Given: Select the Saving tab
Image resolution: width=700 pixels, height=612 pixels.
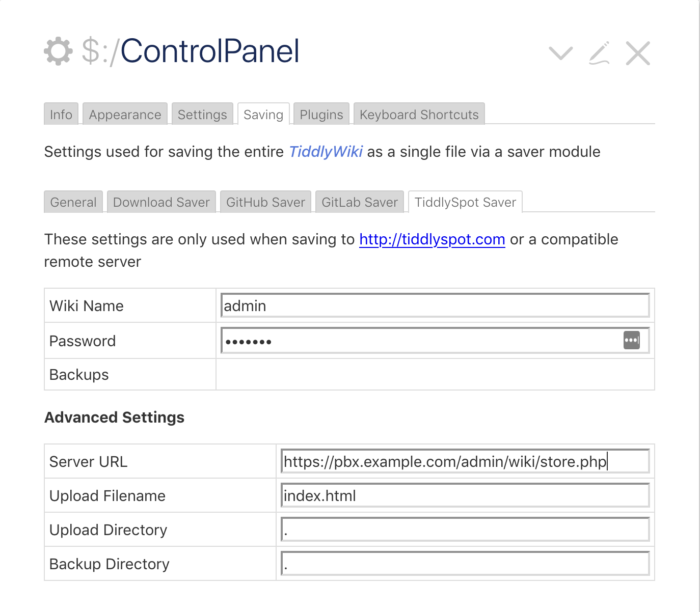Looking at the screenshot, I should (x=263, y=114).
